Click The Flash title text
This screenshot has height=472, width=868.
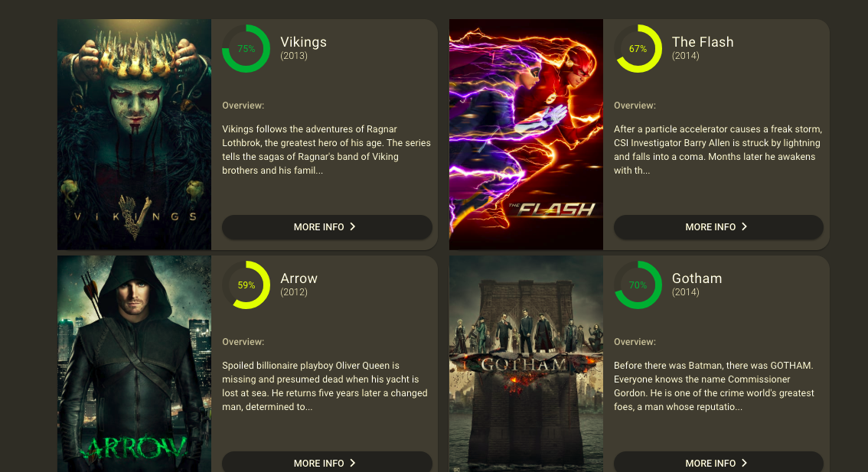(703, 42)
